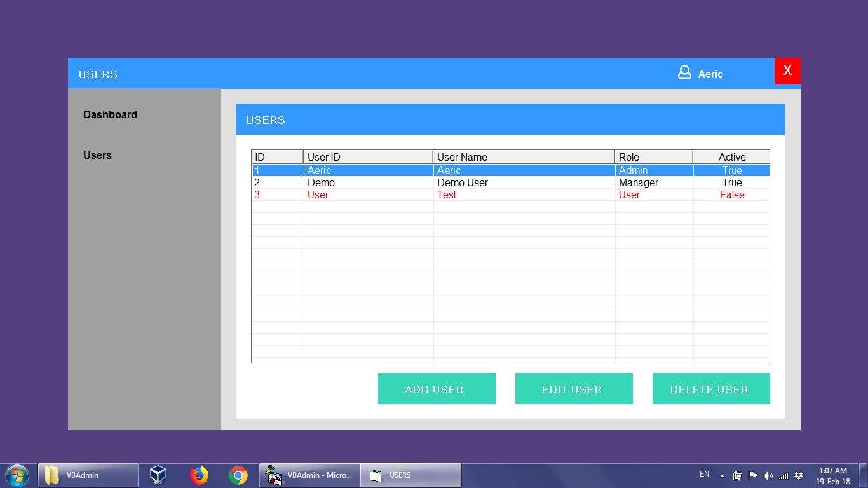Click the ID cell showing 1
868x488 pixels.
pyautogui.click(x=278, y=170)
